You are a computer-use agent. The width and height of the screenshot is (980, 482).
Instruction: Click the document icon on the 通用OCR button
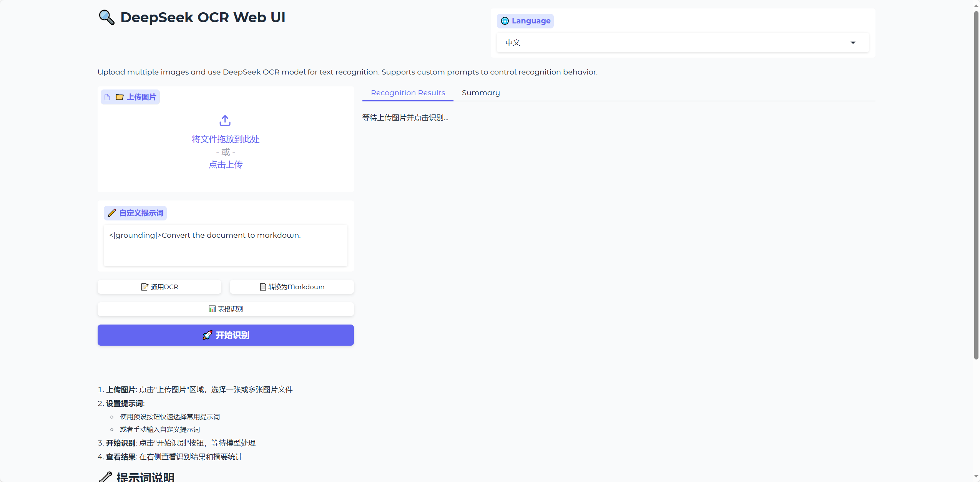tap(145, 287)
